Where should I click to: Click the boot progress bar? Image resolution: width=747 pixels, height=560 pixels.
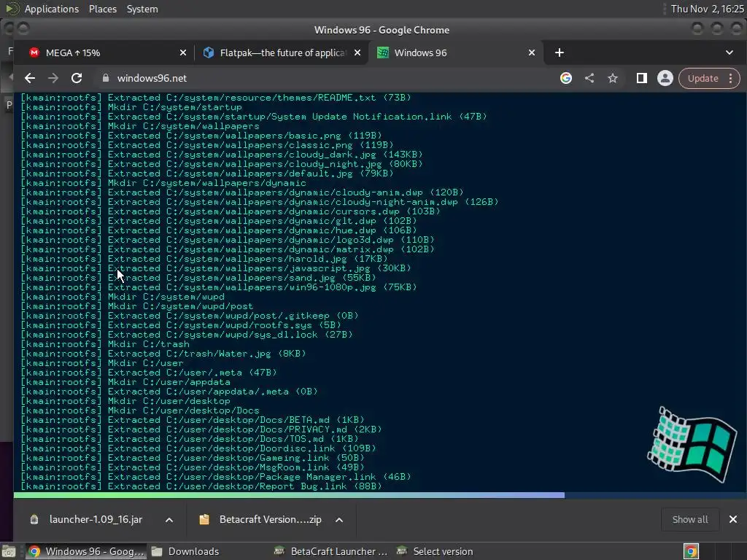(x=379, y=495)
